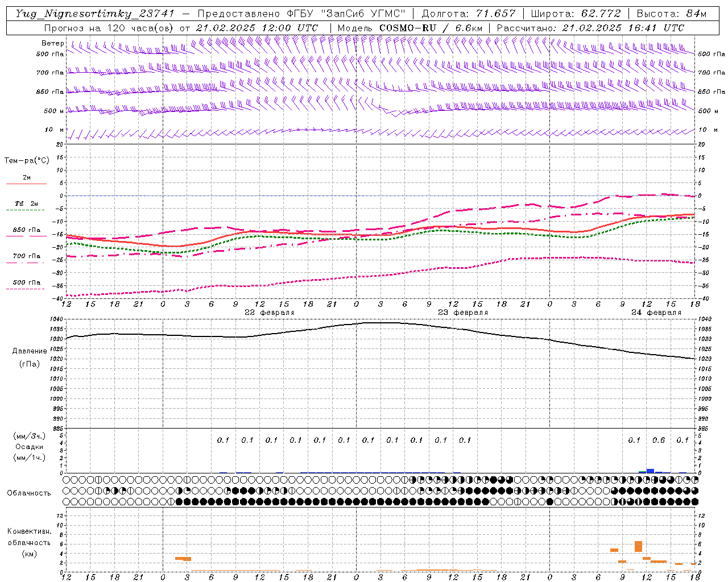Click the '2м' temperature legend entry
The image size is (728, 582).
(27, 178)
